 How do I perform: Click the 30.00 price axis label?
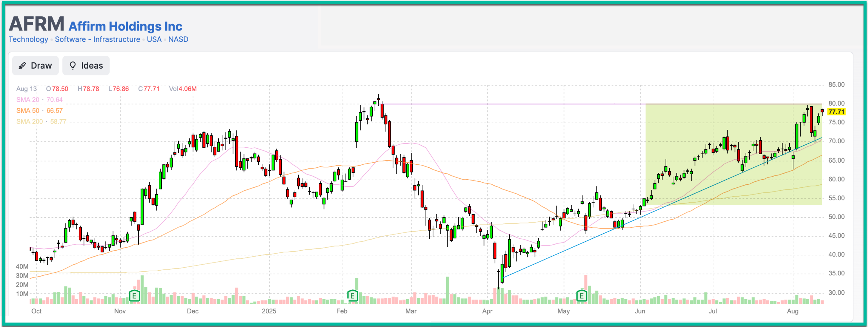[x=836, y=292]
